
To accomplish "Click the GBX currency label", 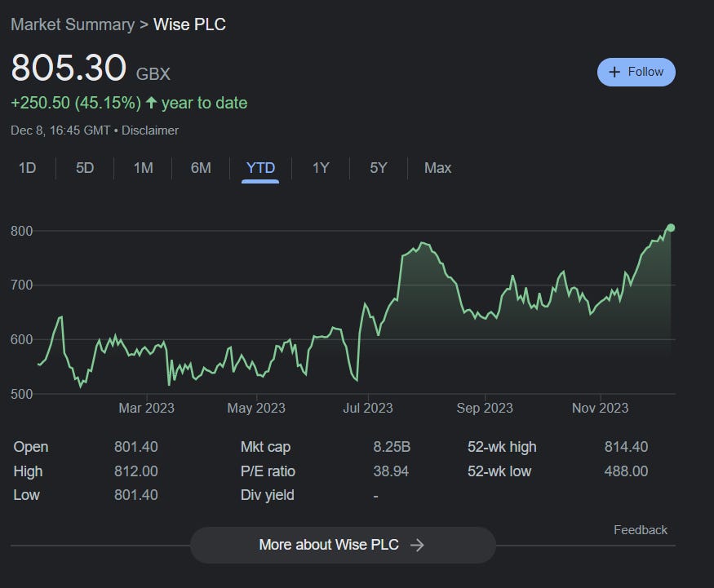I will [x=153, y=74].
